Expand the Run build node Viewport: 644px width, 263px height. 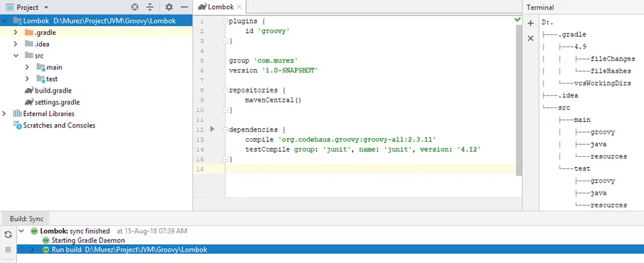(33, 250)
